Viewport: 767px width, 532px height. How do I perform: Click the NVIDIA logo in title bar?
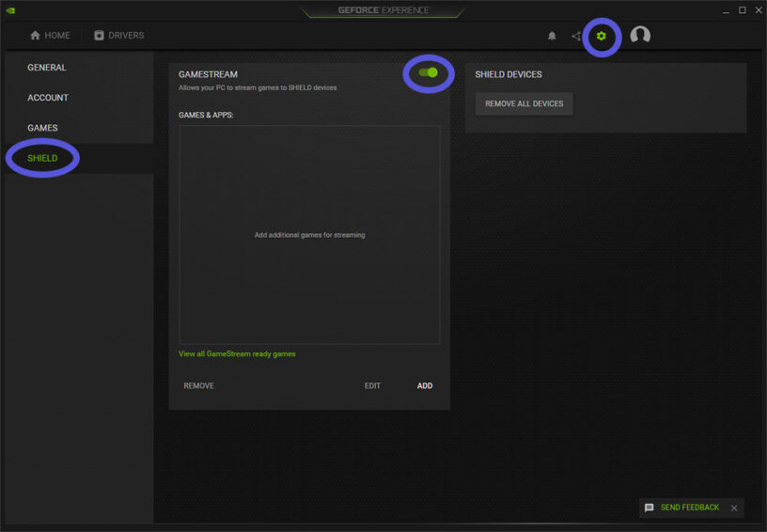click(x=10, y=10)
